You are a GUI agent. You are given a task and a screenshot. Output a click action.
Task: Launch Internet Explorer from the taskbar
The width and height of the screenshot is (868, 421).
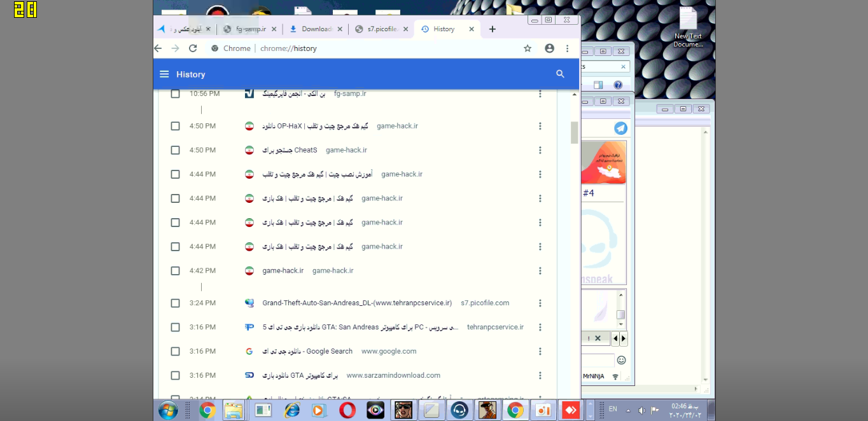click(291, 410)
